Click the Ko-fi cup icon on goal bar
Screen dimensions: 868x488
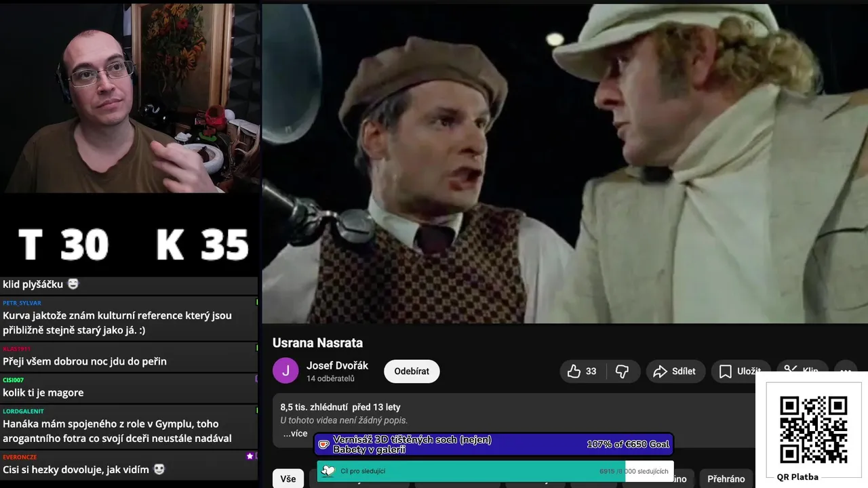(324, 445)
